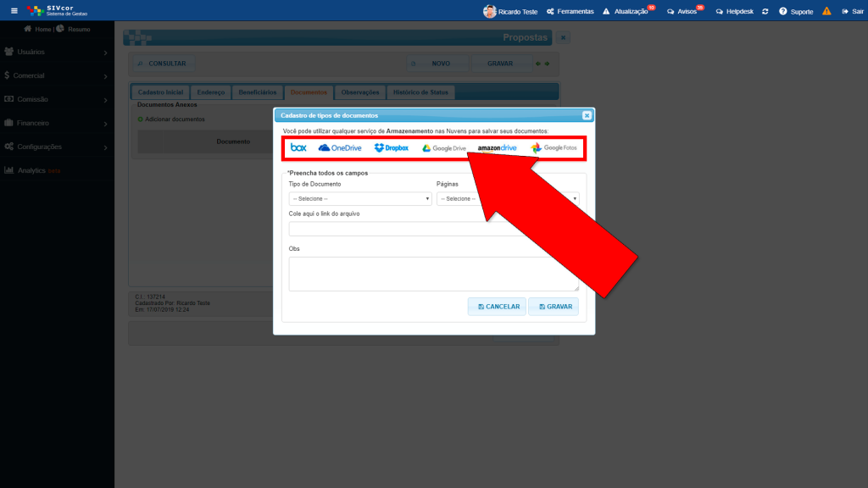The width and height of the screenshot is (868, 488).
Task: Switch to Documentos tab
Action: point(309,92)
